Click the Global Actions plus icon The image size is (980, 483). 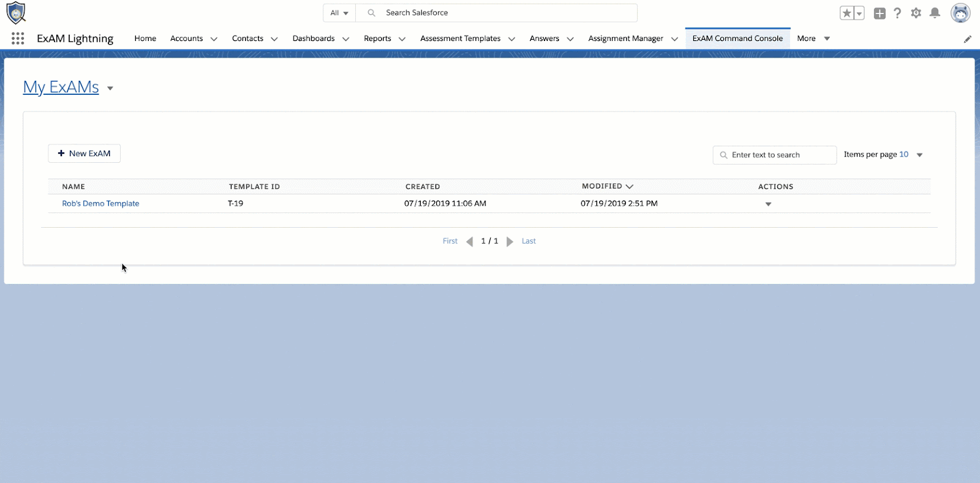tap(880, 13)
